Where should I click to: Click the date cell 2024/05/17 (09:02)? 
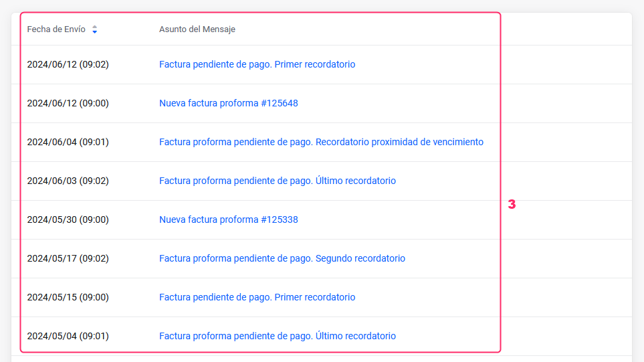[x=68, y=259]
